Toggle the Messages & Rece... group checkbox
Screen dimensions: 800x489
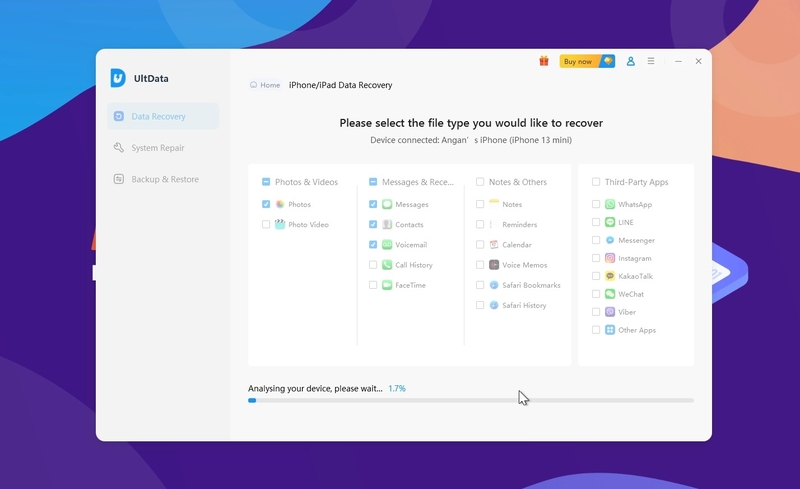pyautogui.click(x=373, y=182)
